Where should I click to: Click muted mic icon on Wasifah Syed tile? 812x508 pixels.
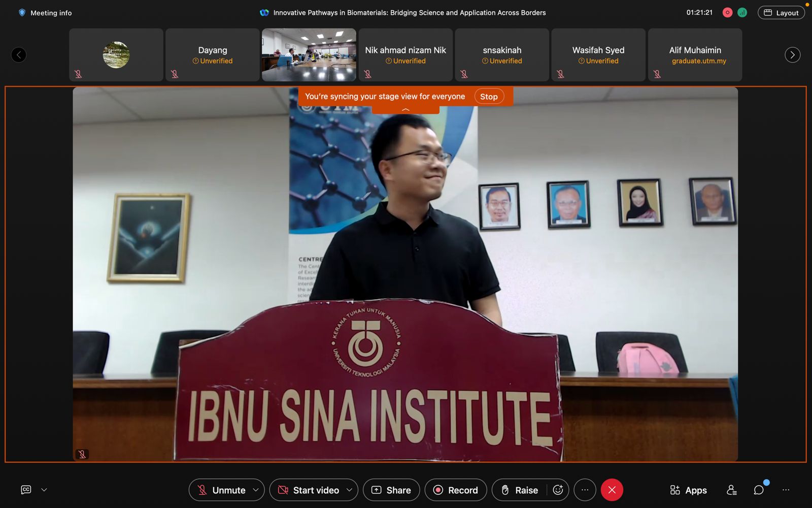(560, 74)
